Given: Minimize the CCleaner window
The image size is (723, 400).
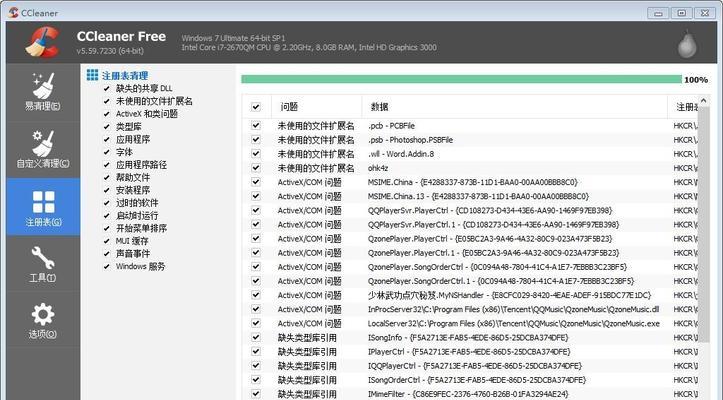Looking at the screenshot, I should 658,13.
